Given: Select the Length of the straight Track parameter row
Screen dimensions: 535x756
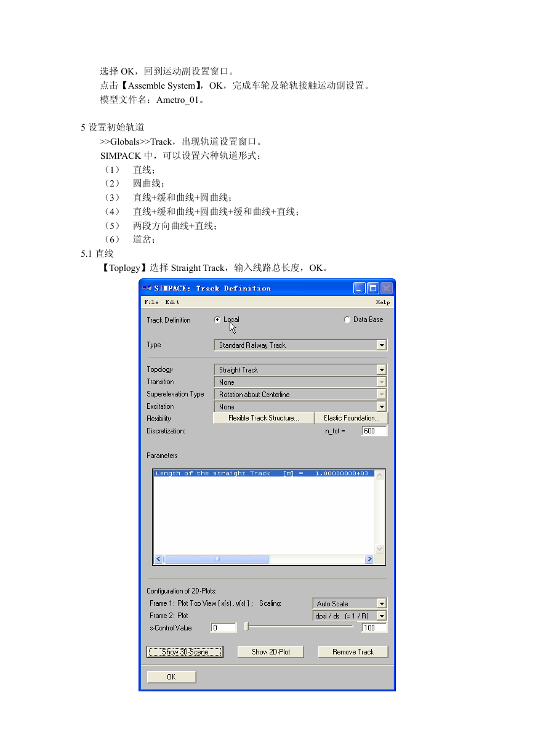Looking at the screenshot, I should point(263,473).
